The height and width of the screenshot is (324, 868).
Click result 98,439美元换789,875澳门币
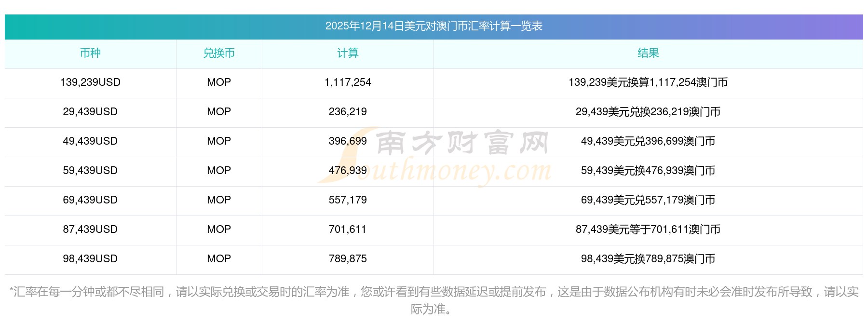[648, 259]
